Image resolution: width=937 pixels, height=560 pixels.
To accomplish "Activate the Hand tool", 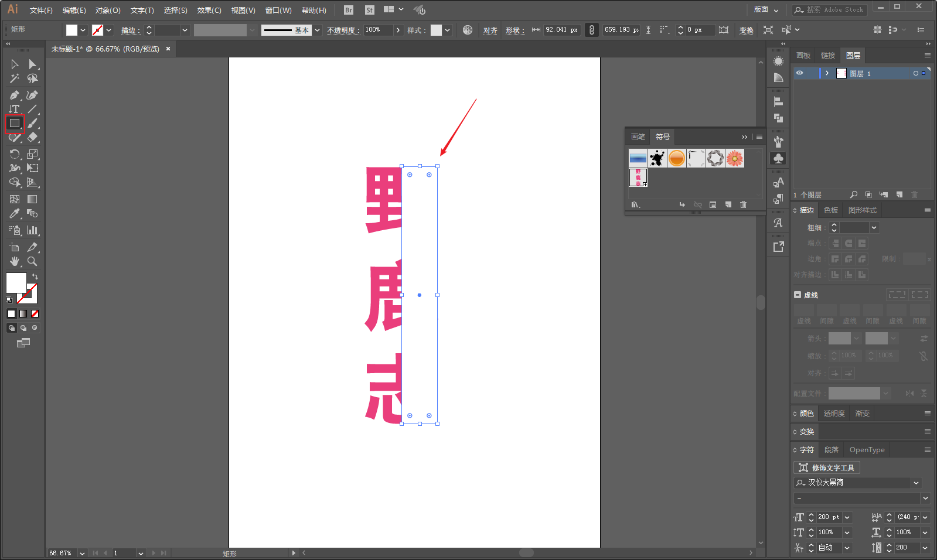I will click(x=15, y=261).
